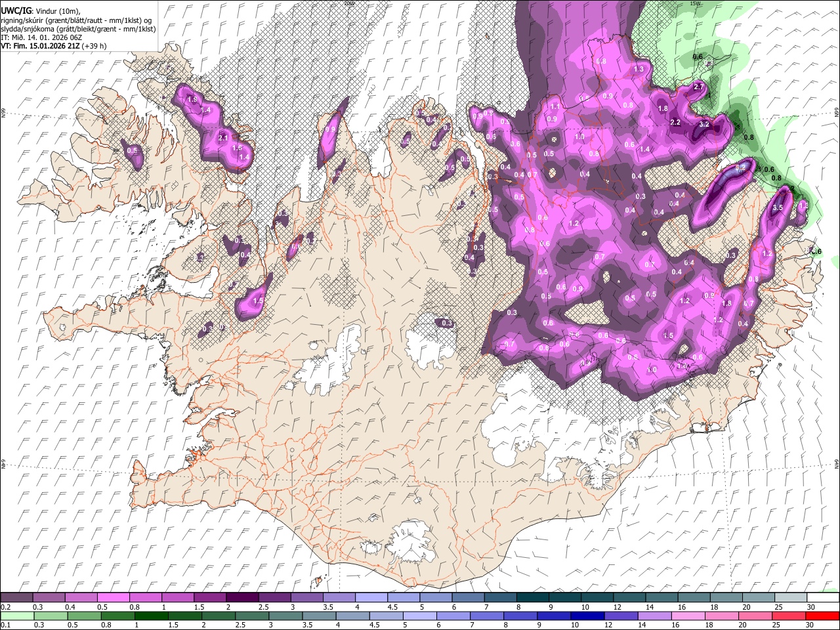
Task: Click the 'IT: Mið. 14. 01. 2026 06Z' line
Action: [x=41, y=37]
